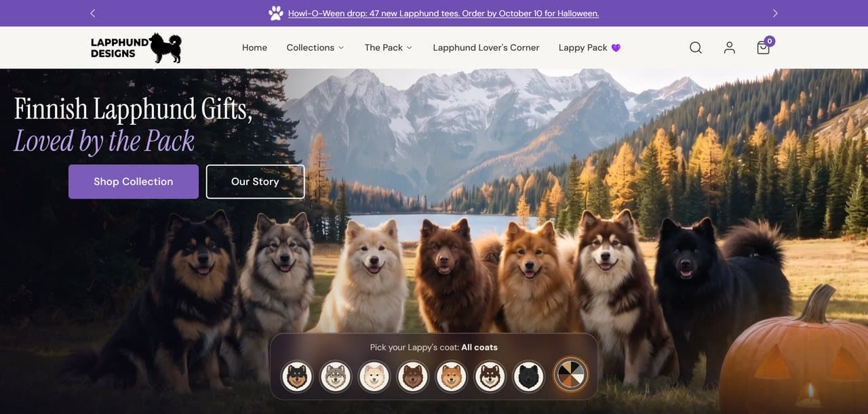
Task: Select the solid brown coat icon
Action: click(x=413, y=376)
